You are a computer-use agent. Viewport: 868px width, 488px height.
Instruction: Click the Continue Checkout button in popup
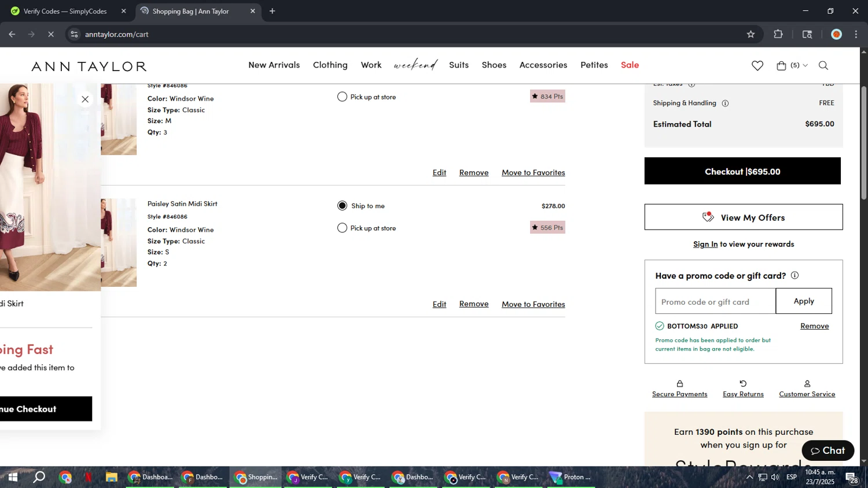(46, 409)
